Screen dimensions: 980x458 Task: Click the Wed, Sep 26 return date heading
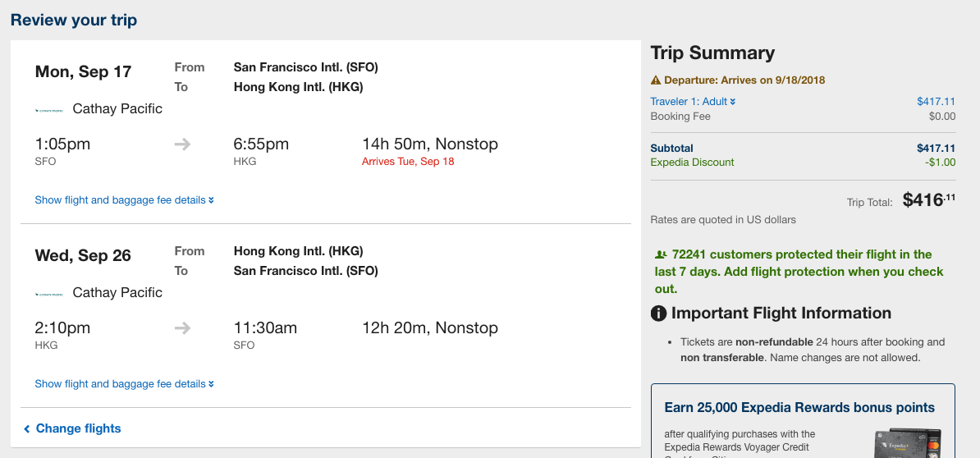(83, 256)
